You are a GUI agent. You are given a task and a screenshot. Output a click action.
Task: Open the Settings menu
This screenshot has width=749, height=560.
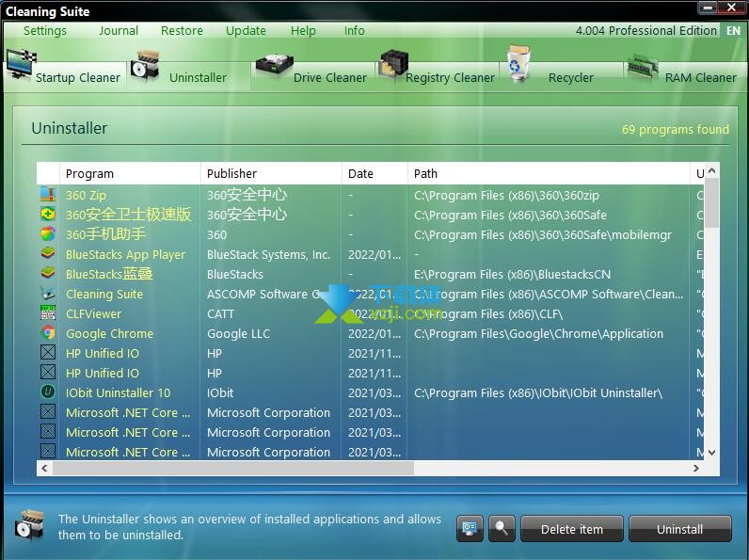click(45, 30)
